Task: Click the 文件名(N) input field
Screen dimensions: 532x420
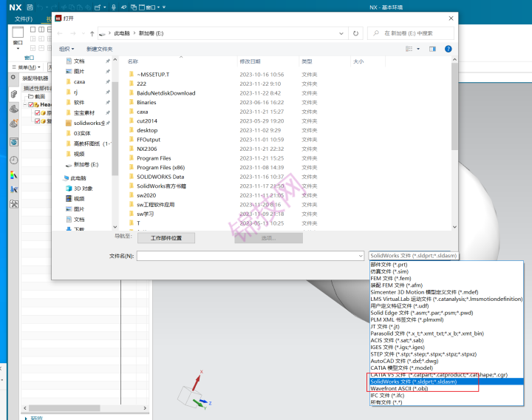Action: coord(250,256)
